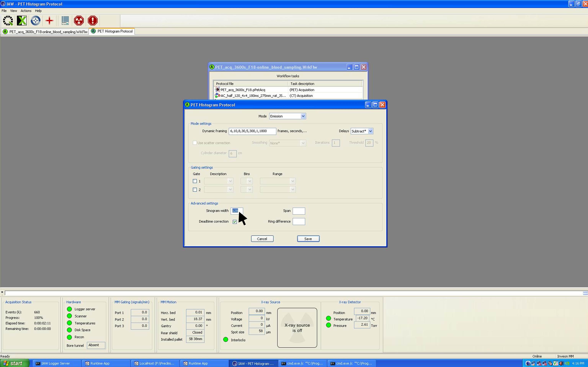The height and width of the screenshot is (367, 588).
Task: Click the blue circular arrows crosshair icon
Action: [x=35, y=21]
